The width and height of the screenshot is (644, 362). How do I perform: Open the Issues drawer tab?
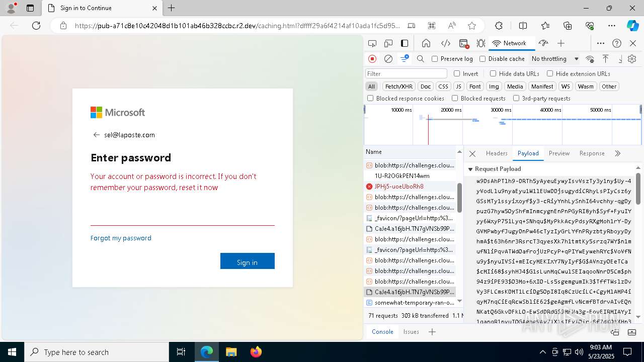pyautogui.click(x=411, y=332)
